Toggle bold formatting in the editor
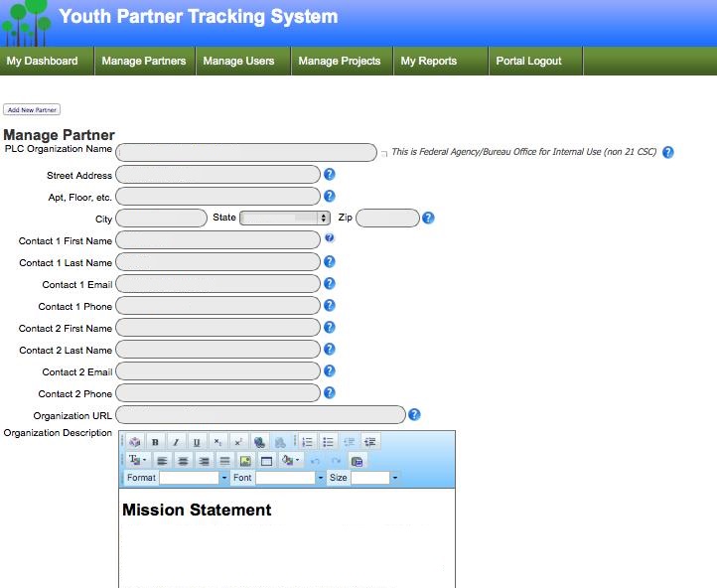Image resolution: width=717 pixels, height=588 pixels. click(x=155, y=442)
